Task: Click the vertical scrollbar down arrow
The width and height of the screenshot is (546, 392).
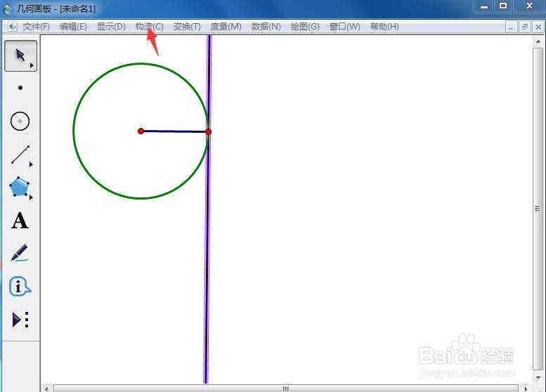Action: click(x=538, y=378)
